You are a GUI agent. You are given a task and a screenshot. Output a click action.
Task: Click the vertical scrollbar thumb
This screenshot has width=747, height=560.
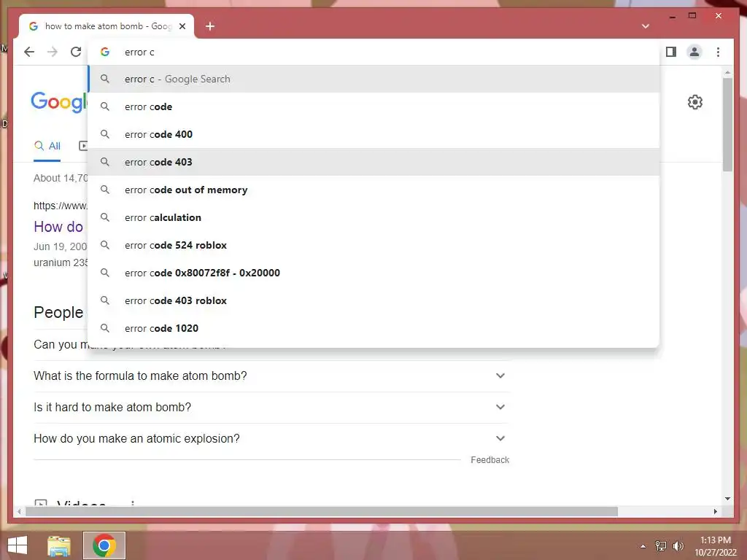click(727, 124)
